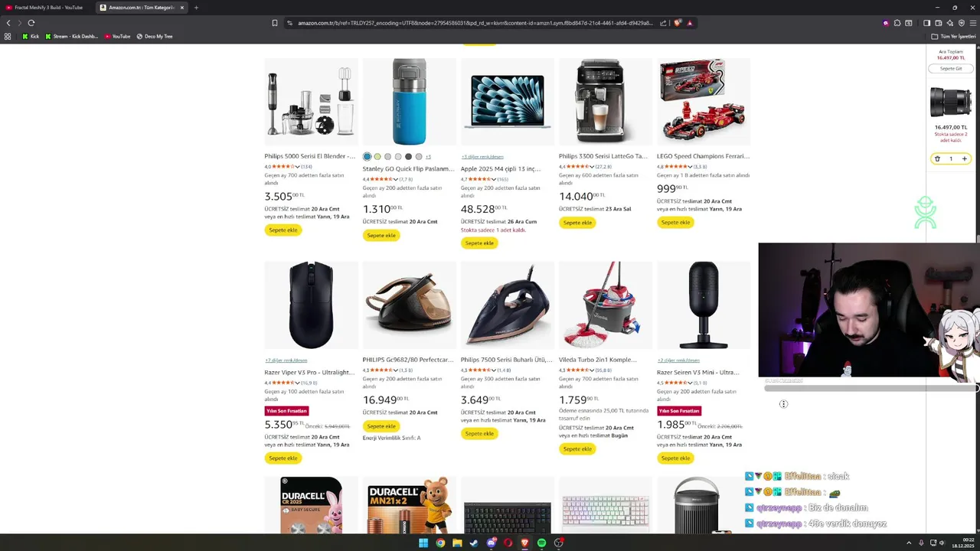Switch to the Fractal Meshify 3 Build tab
The width and height of the screenshot is (980, 551).
coord(47,8)
